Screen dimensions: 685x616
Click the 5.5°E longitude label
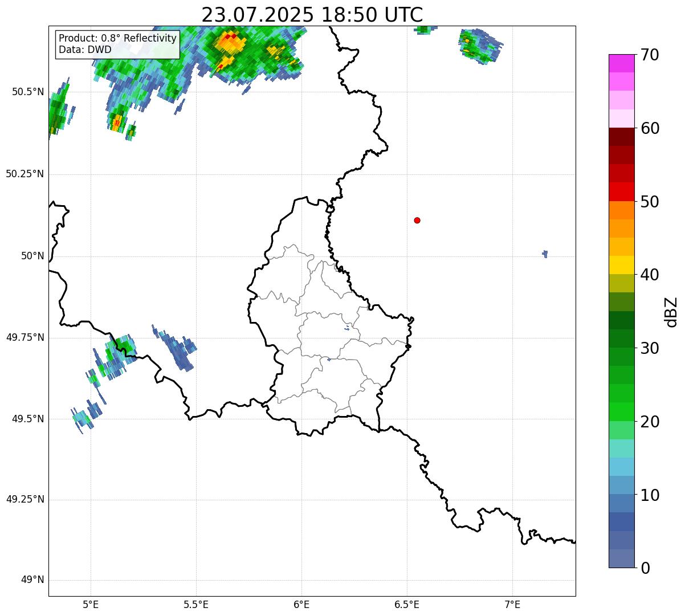click(196, 604)
